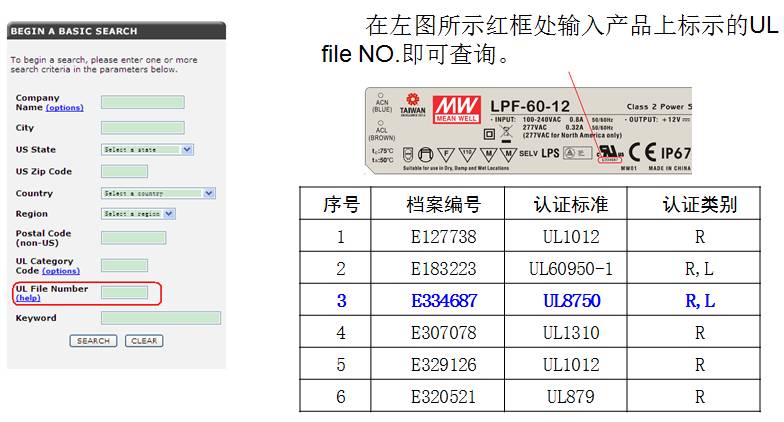Click the City input field
The height and width of the screenshot is (422, 784).
pyautogui.click(x=142, y=128)
